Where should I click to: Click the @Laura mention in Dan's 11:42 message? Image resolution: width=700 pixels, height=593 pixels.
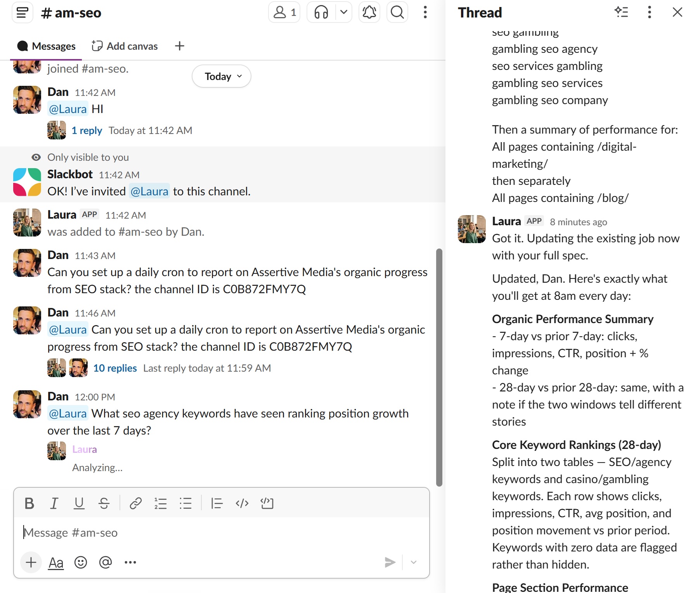[x=68, y=109]
